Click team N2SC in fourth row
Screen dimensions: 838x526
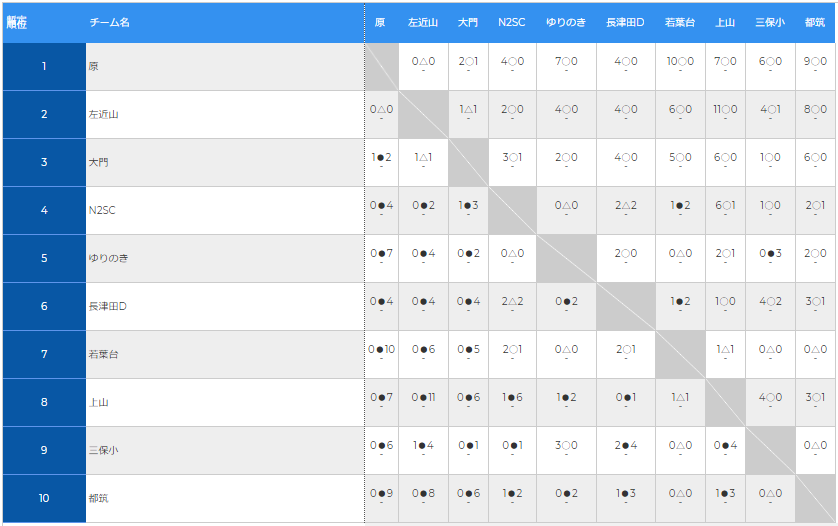(x=102, y=211)
